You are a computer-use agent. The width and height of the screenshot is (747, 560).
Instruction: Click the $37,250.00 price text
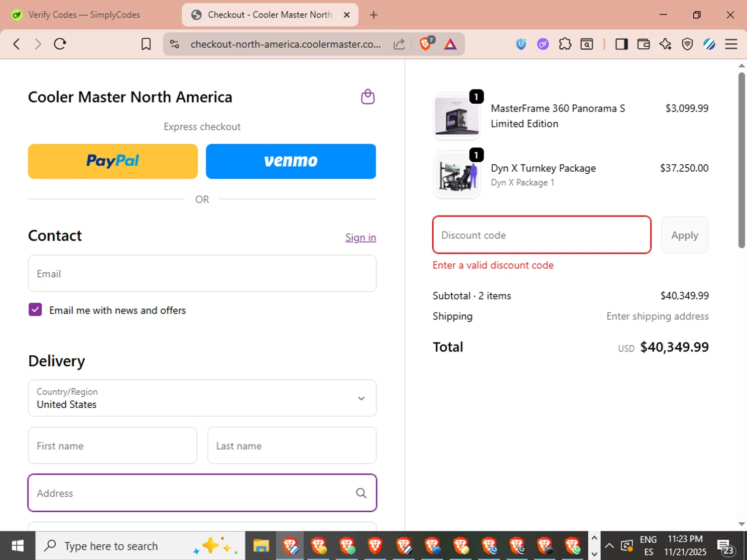684,168
